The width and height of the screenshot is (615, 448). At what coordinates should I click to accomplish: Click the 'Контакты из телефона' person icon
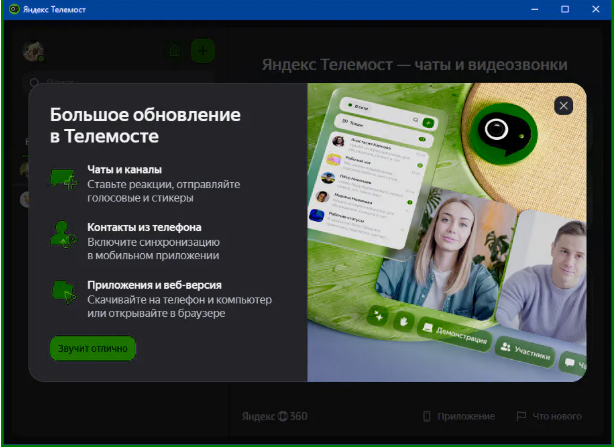click(x=64, y=234)
